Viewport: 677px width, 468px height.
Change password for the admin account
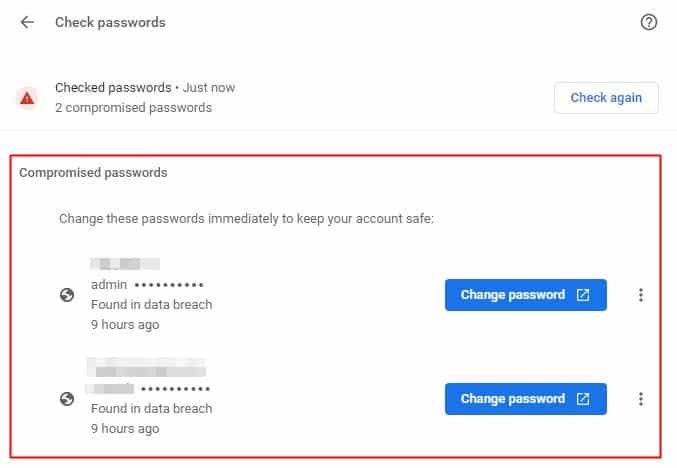click(x=525, y=295)
